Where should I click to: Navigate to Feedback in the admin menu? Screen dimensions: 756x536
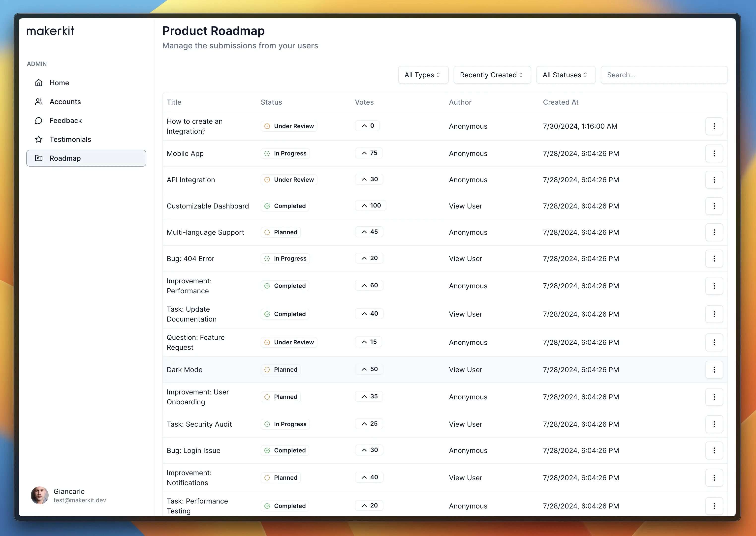[x=66, y=120]
